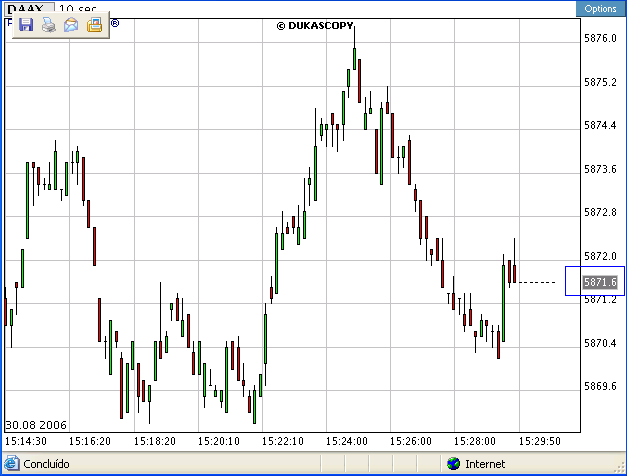This screenshot has height=476, width=627.
Task: Click the date label 30.08 2006
Action: point(36,425)
